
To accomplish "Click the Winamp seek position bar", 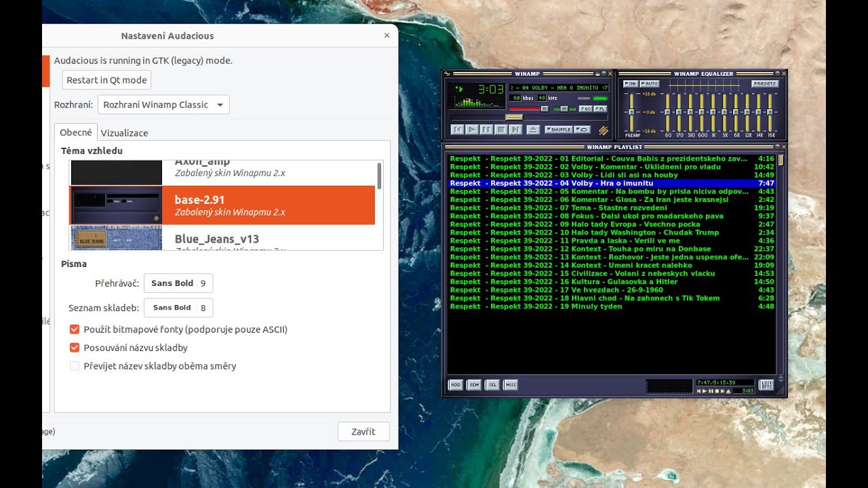I will tap(530, 117).
